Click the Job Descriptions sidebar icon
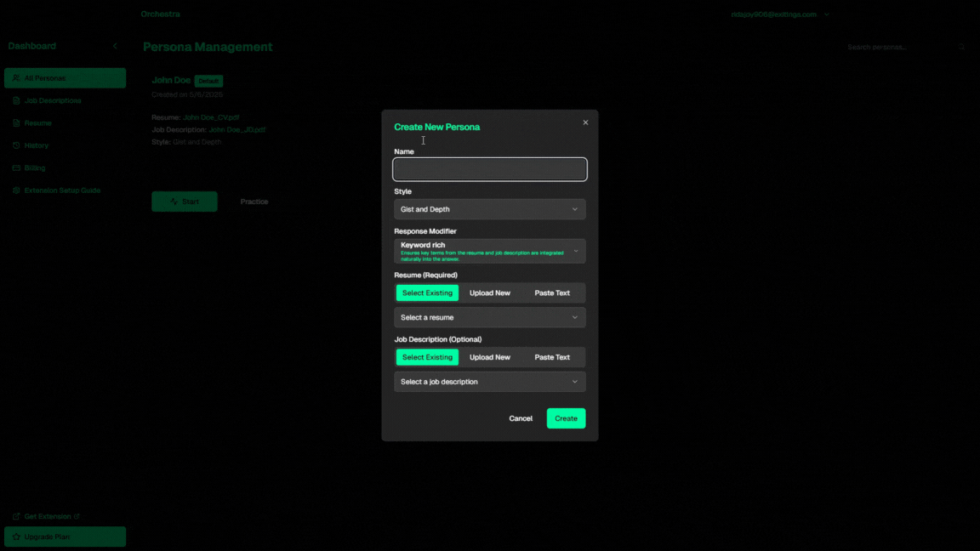 click(x=16, y=100)
